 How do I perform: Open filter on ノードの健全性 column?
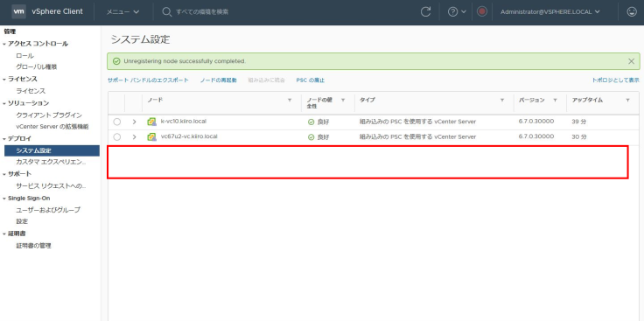coord(343,101)
